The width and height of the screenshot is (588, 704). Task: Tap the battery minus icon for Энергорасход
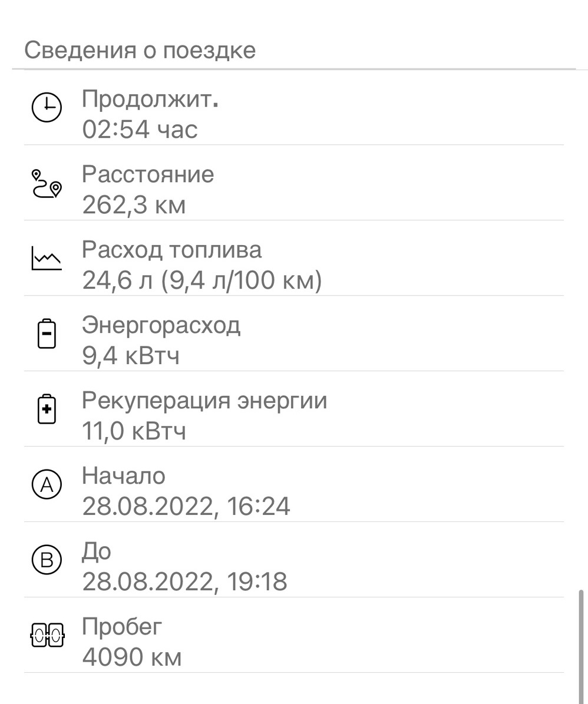[x=47, y=333]
